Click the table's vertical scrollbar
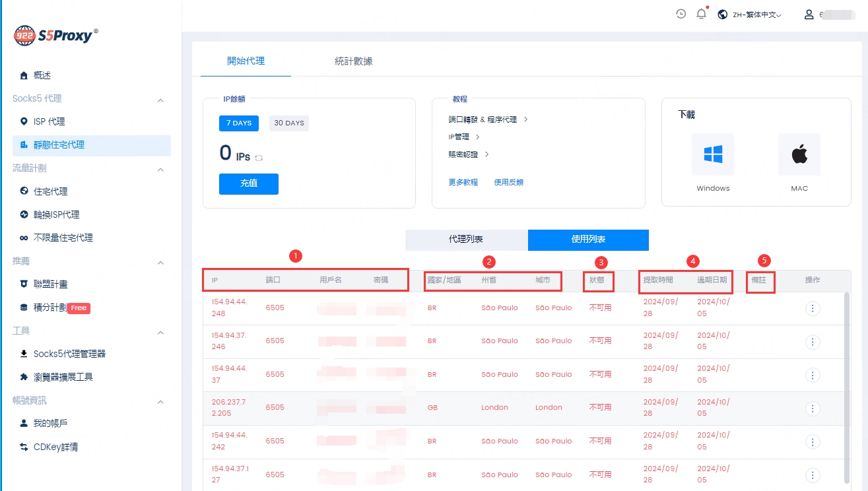Image resolution: width=868 pixels, height=491 pixels. 847,383
